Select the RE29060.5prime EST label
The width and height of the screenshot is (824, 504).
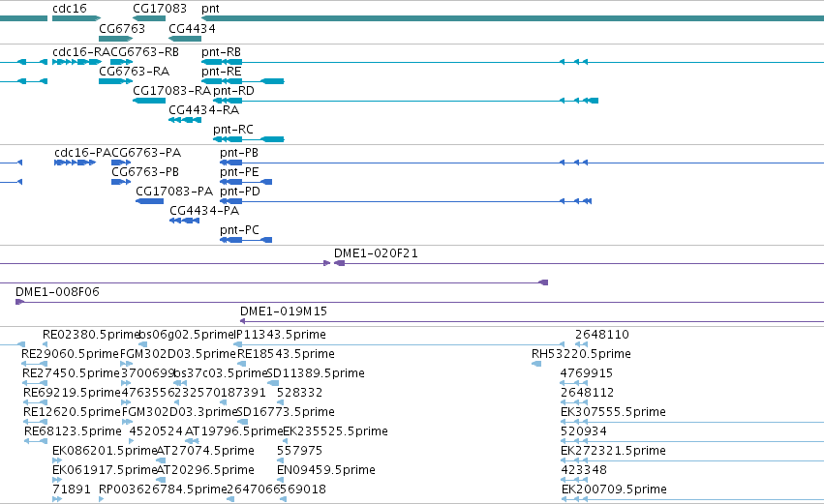coord(70,354)
